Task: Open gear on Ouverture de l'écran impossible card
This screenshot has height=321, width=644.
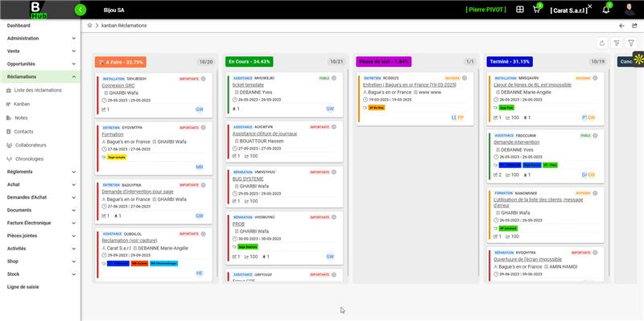Action: (595, 253)
